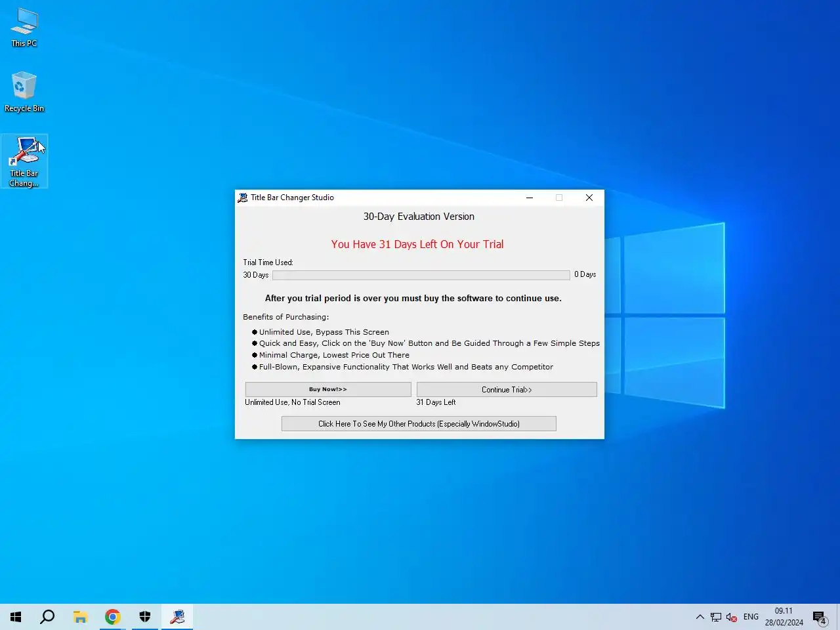Click 'Full-Blown, Expansive Functionality' bullet

[x=406, y=367]
